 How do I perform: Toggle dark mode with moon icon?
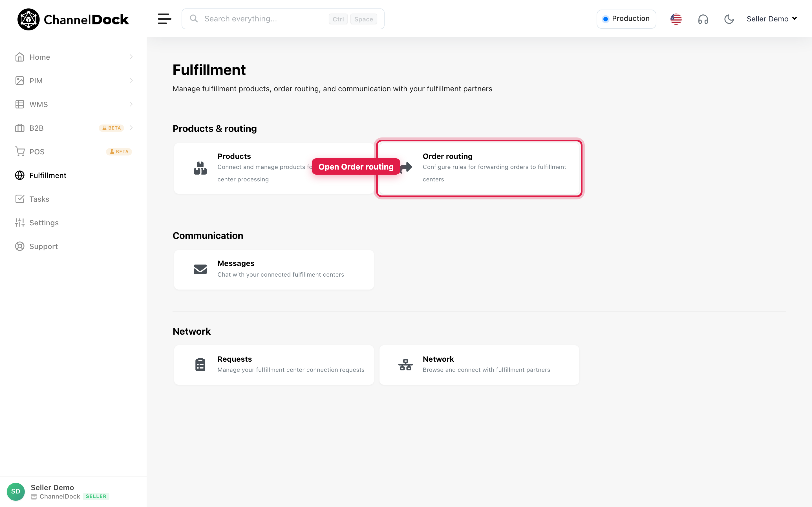(729, 19)
